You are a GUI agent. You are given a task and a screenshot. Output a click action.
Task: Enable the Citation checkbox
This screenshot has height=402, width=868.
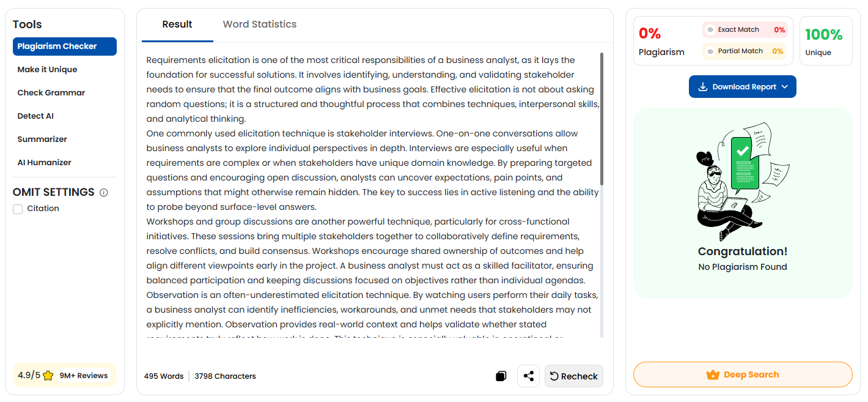pos(18,209)
